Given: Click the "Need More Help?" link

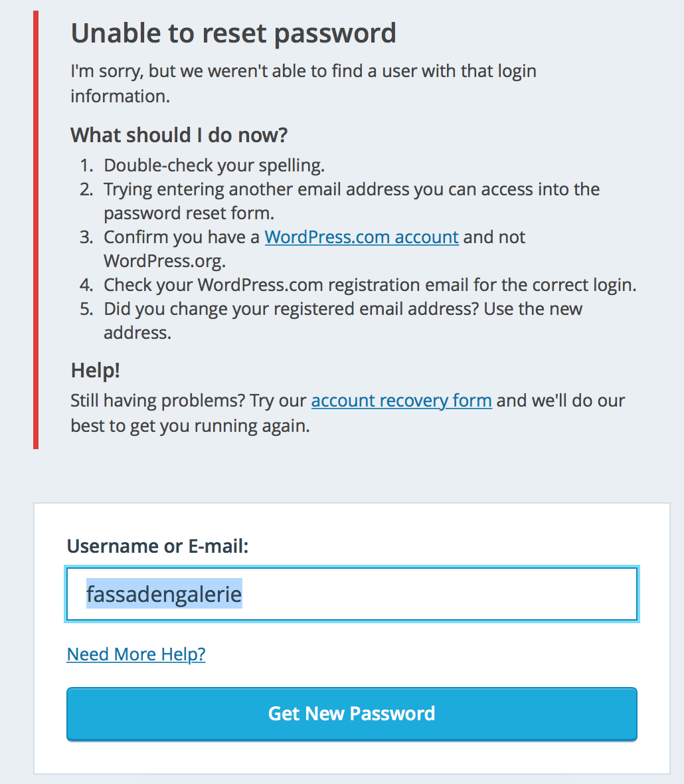Looking at the screenshot, I should 136,654.
